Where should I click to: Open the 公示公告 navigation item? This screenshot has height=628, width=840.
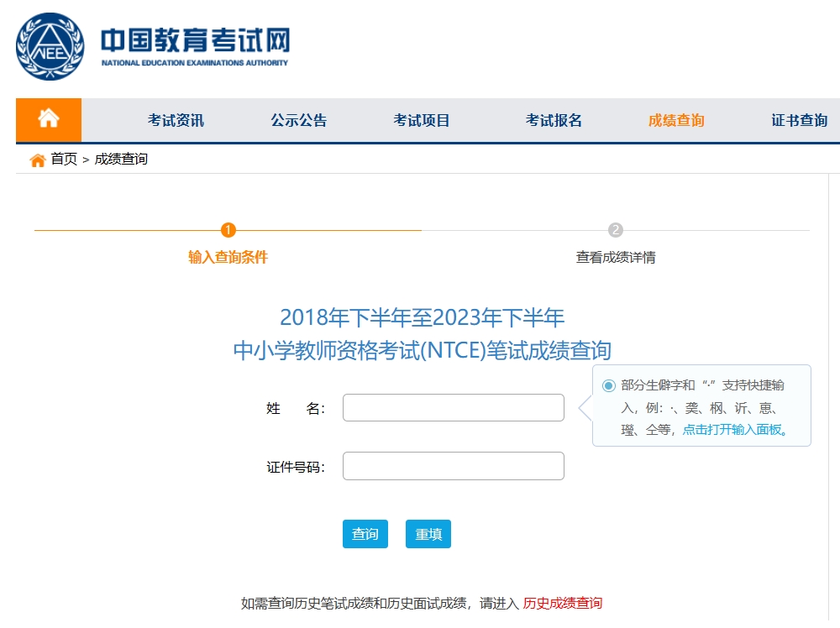(298, 120)
